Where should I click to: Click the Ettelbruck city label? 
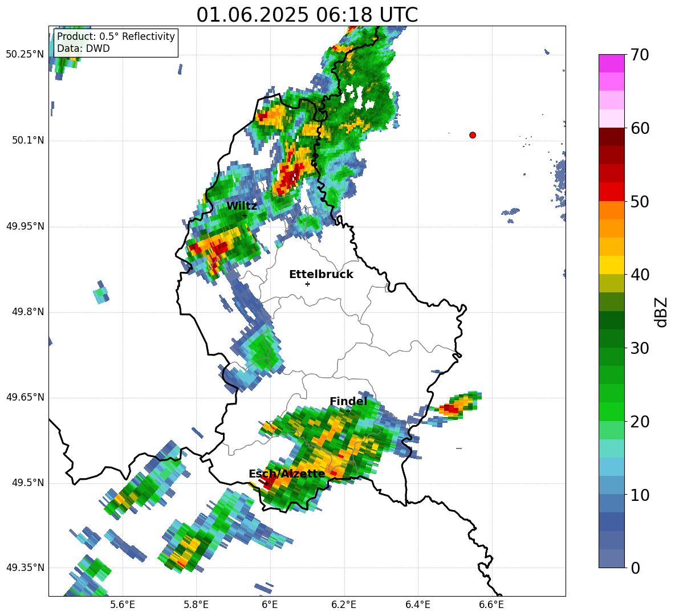[x=321, y=275]
